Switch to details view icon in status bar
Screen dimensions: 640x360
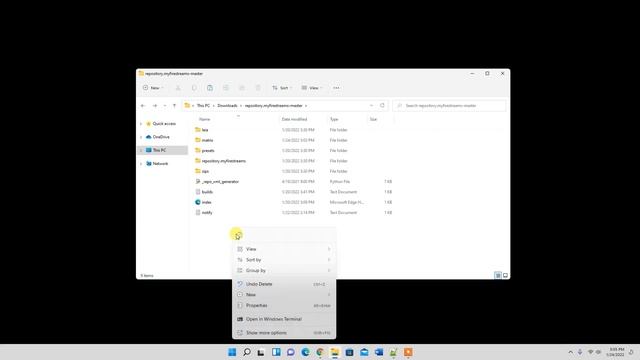[x=498, y=276]
